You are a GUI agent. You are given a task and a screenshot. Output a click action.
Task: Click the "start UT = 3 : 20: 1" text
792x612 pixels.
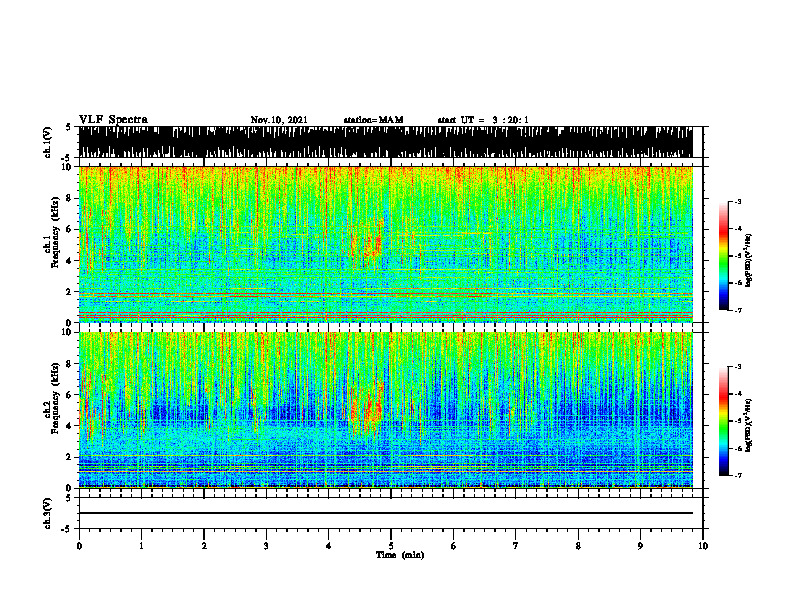tap(483, 120)
